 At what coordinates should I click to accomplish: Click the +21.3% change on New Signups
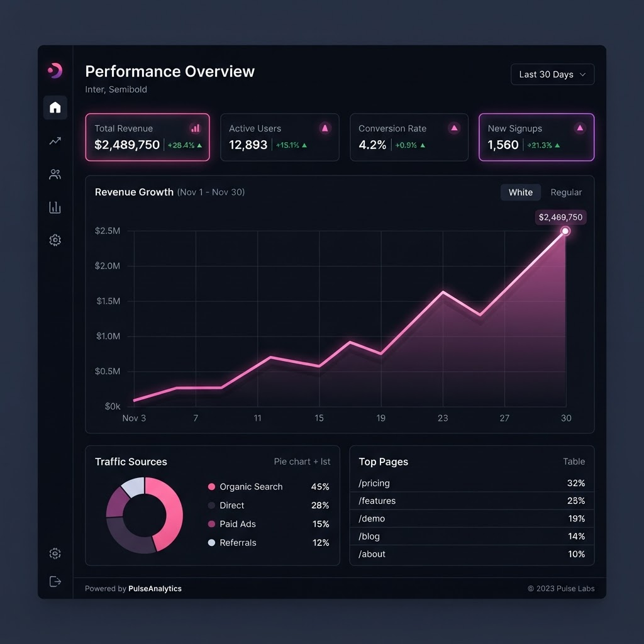543,145
